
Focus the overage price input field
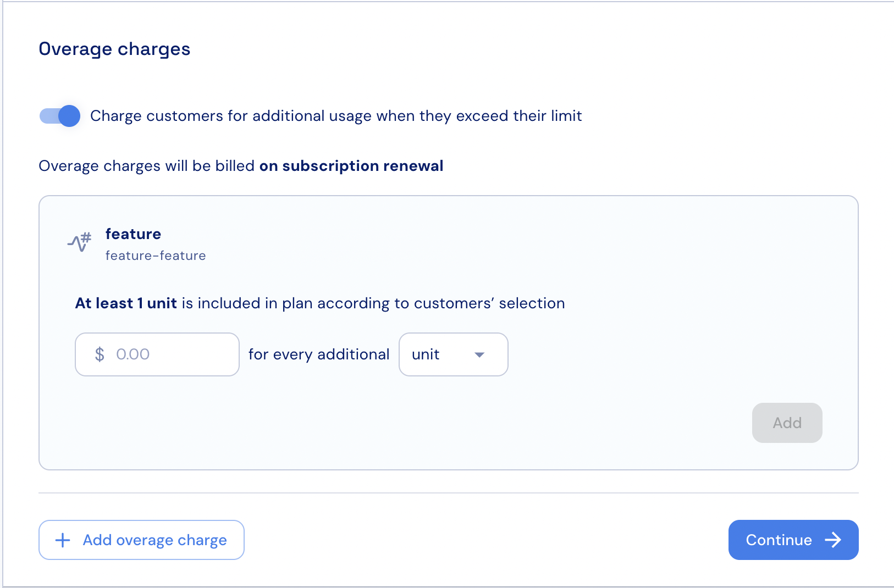tap(170, 354)
